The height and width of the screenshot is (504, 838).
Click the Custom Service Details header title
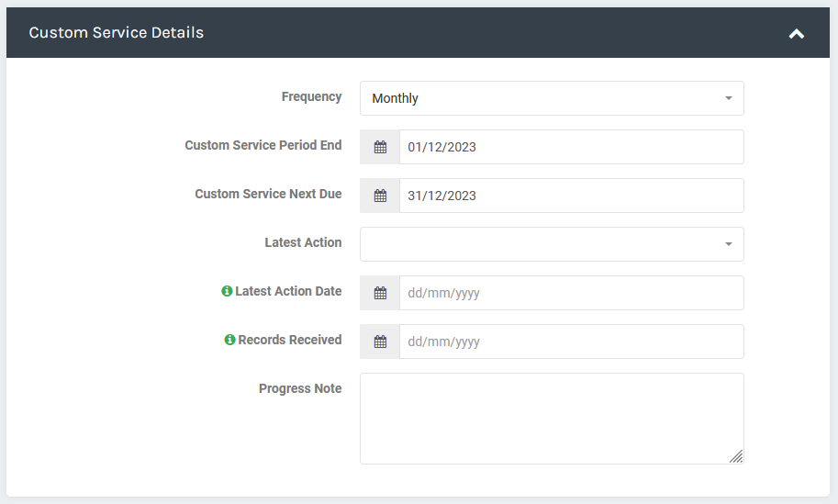pyautogui.click(x=116, y=33)
